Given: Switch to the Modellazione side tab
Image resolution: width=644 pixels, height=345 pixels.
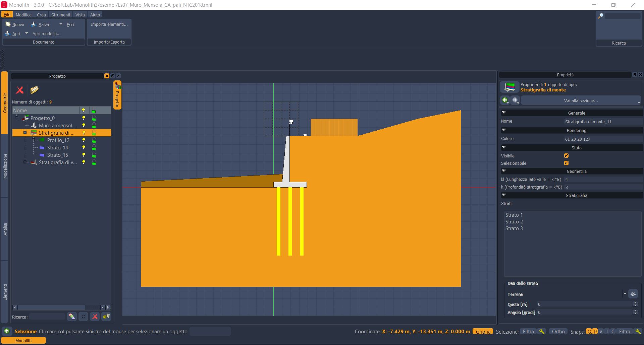Looking at the screenshot, I should [x=5, y=166].
